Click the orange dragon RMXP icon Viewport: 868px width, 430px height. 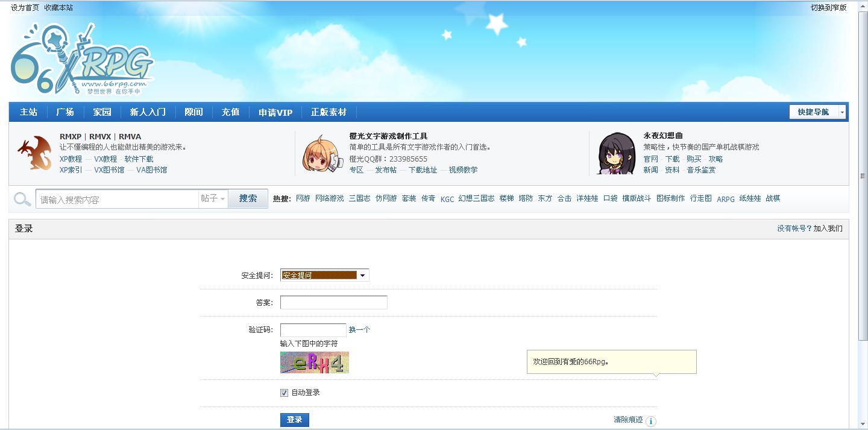pos(34,153)
